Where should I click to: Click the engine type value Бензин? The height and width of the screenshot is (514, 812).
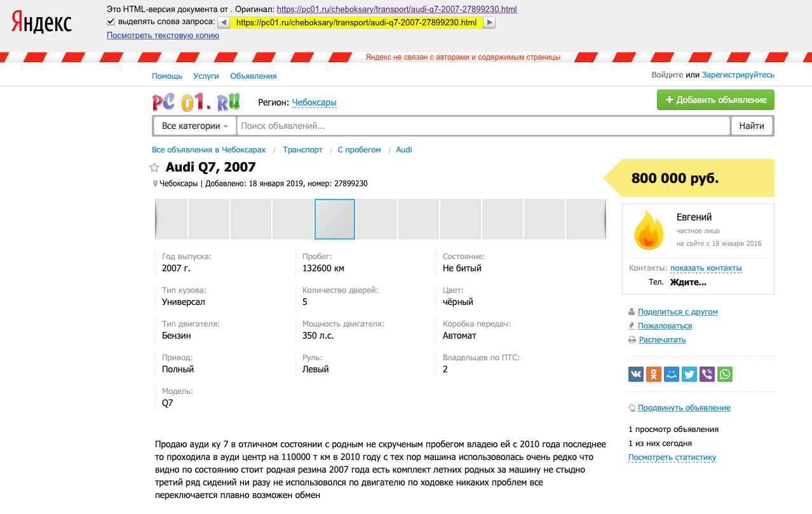click(177, 335)
